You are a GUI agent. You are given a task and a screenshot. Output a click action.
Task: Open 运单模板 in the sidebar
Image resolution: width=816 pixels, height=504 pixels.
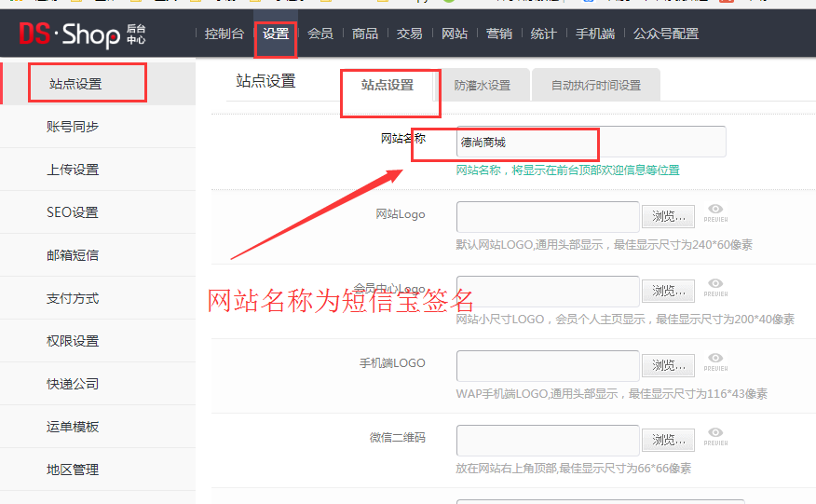[73, 427]
